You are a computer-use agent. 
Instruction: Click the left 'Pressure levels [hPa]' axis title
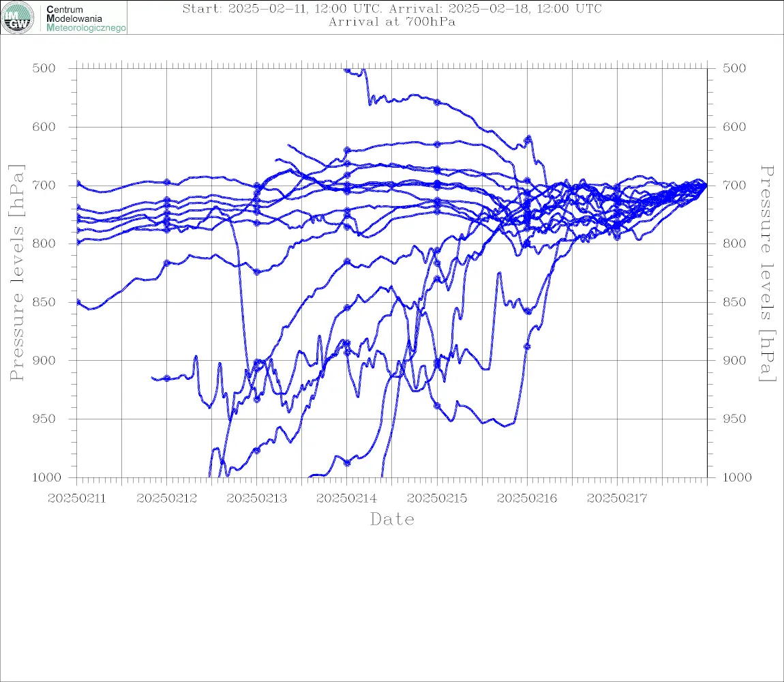(x=16, y=273)
